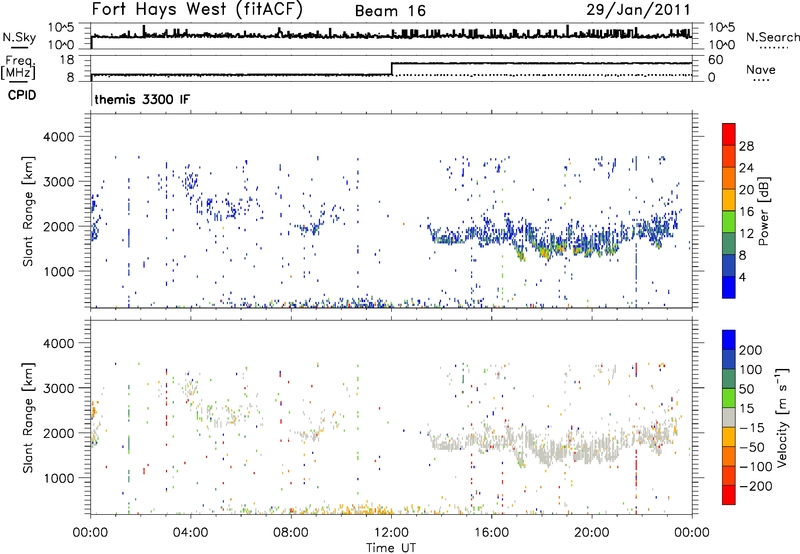Click the '60' Nave axis value
800x554 pixels.
(x=716, y=60)
